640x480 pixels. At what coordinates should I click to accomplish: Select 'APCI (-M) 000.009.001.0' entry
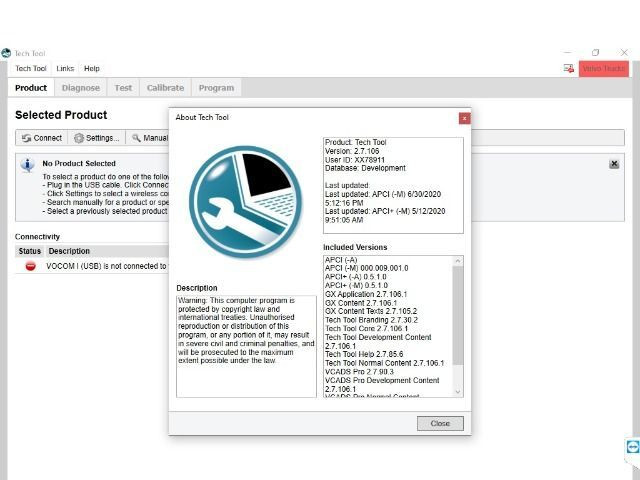pos(367,268)
